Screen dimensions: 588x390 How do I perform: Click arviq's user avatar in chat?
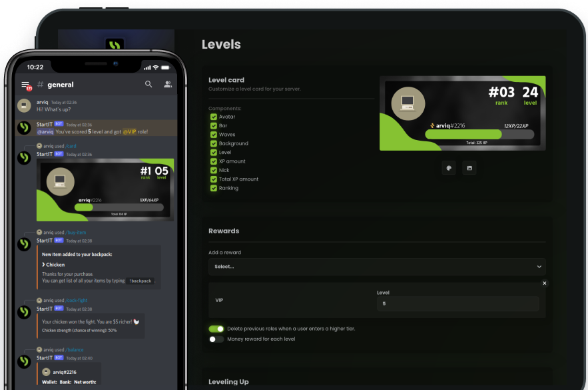tap(23, 105)
